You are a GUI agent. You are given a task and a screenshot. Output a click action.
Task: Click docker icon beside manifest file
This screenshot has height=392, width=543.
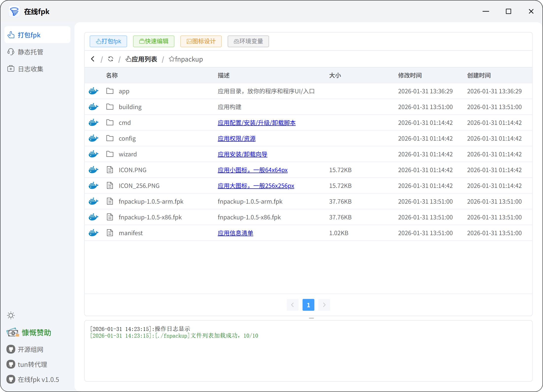tap(93, 233)
